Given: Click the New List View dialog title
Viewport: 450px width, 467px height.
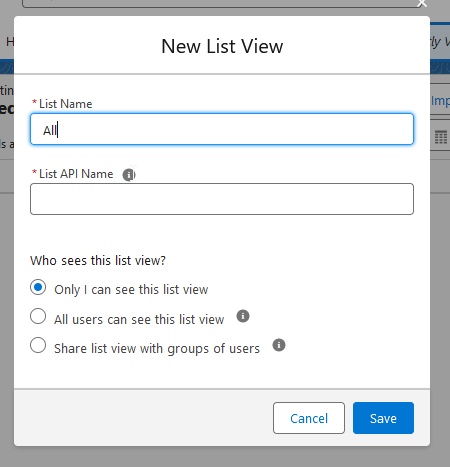Looking at the screenshot, I should tap(222, 46).
